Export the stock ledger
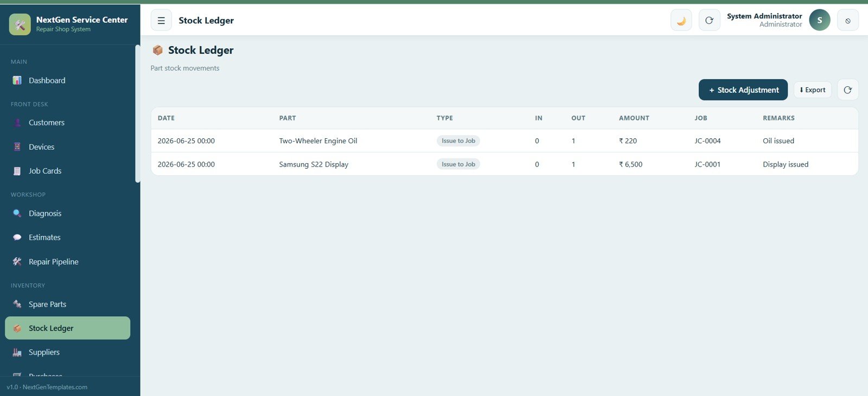The width and height of the screenshot is (868, 396). pos(813,90)
